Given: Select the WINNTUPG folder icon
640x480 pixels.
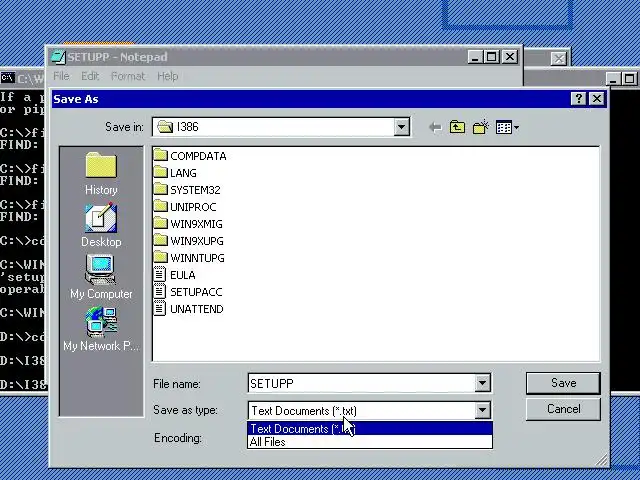Looking at the screenshot, I should 160,257.
